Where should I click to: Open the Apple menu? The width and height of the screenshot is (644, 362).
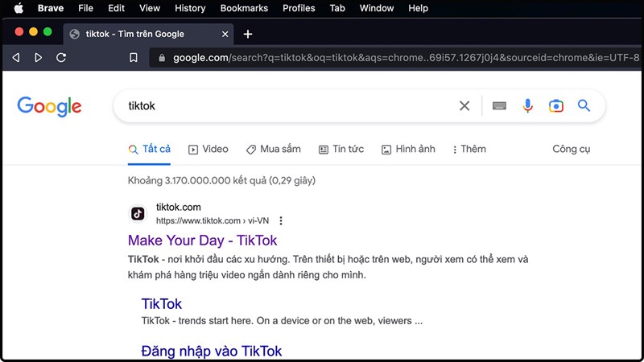pyautogui.click(x=19, y=8)
